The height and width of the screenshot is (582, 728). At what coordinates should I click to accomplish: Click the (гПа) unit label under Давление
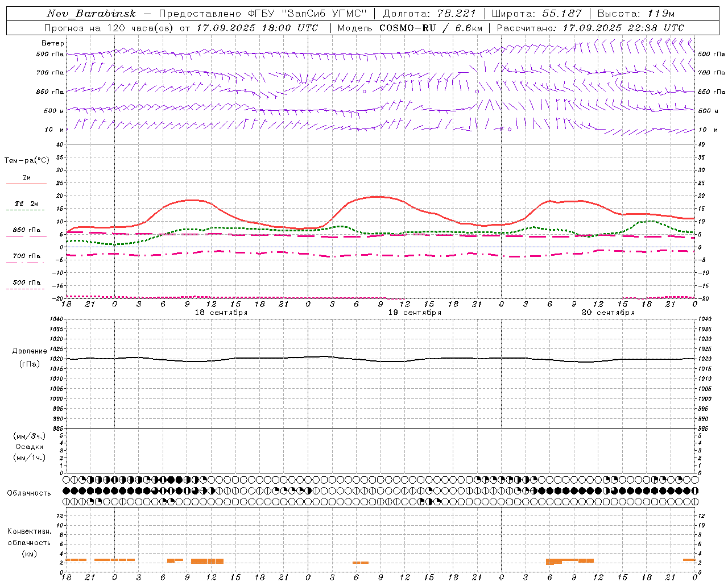30,364
